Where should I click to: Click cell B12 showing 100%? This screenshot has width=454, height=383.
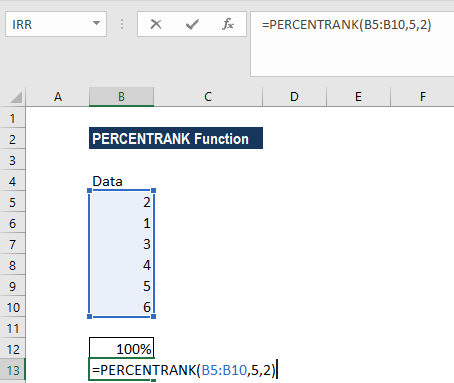pos(121,348)
